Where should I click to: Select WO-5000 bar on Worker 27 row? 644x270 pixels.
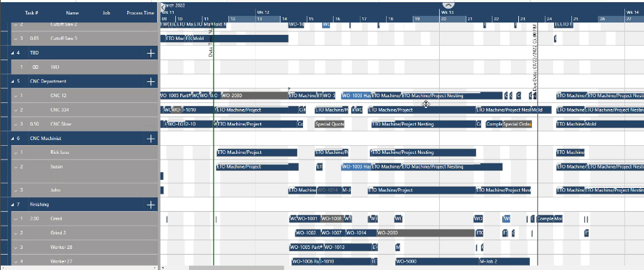click(x=438, y=261)
